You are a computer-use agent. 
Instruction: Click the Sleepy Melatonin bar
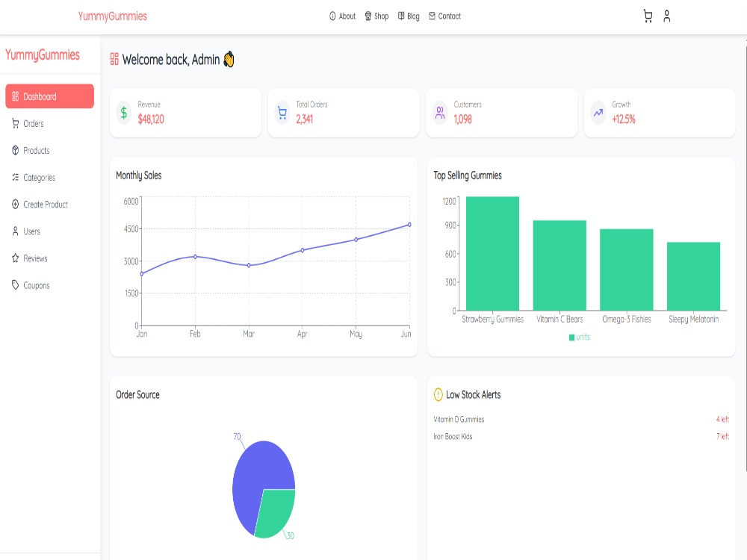693,276
